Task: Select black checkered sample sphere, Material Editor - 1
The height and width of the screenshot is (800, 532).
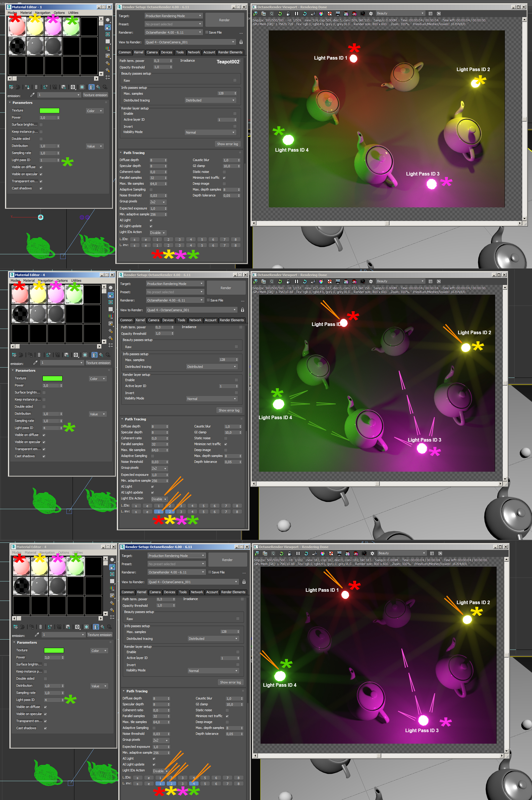Action: click(x=17, y=46)
